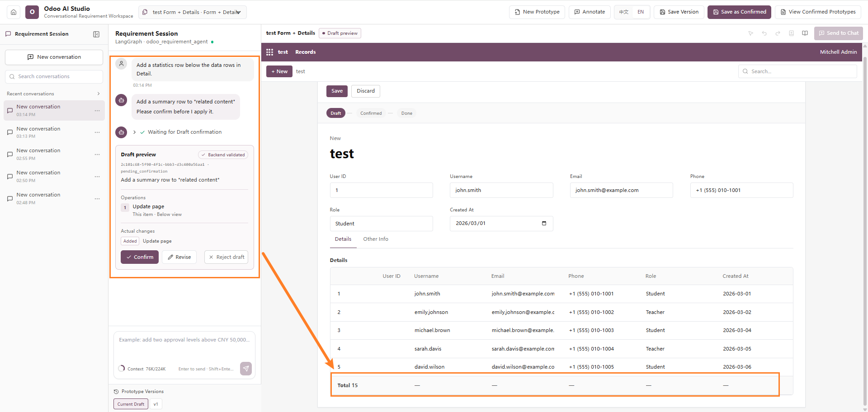Image resolution: width=868 pixels, height=412 pixels.
Task: Click the search magnifier in the Odoo search box
Action: coord(745,71)
